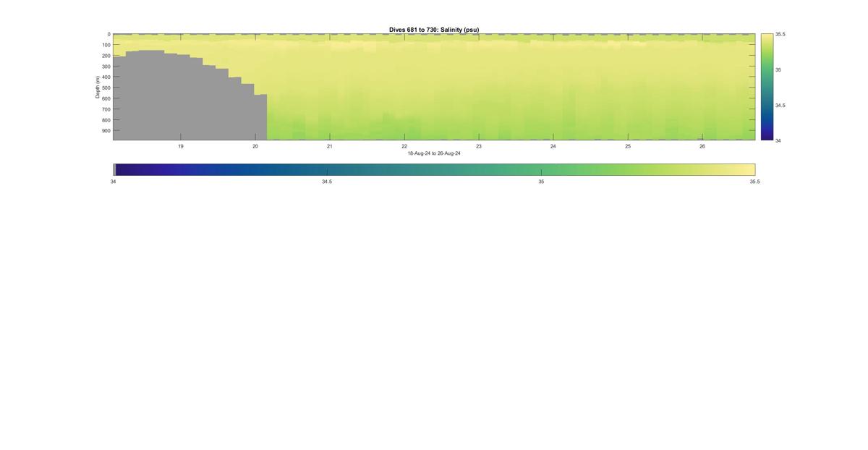Screen dimensions: 868x450
Task: Pick the depth tick label "400"
Action: 106,77
